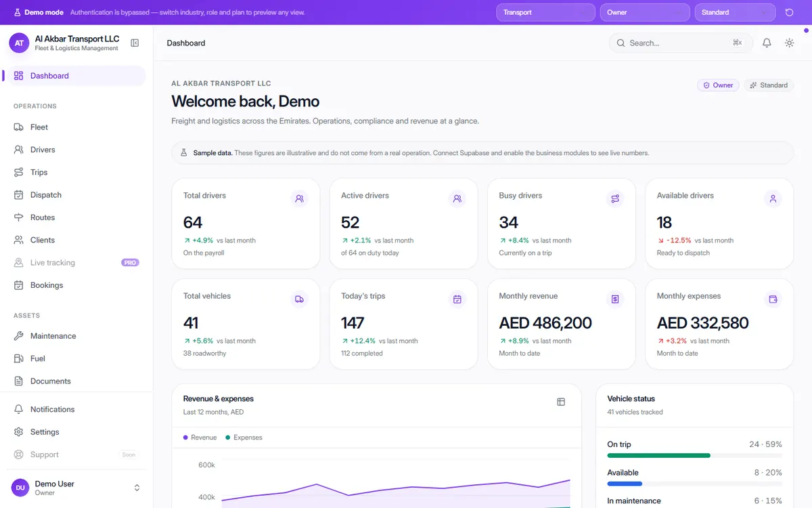Open the Documents section
Screen dimensions: 812x508
(76, 381)
